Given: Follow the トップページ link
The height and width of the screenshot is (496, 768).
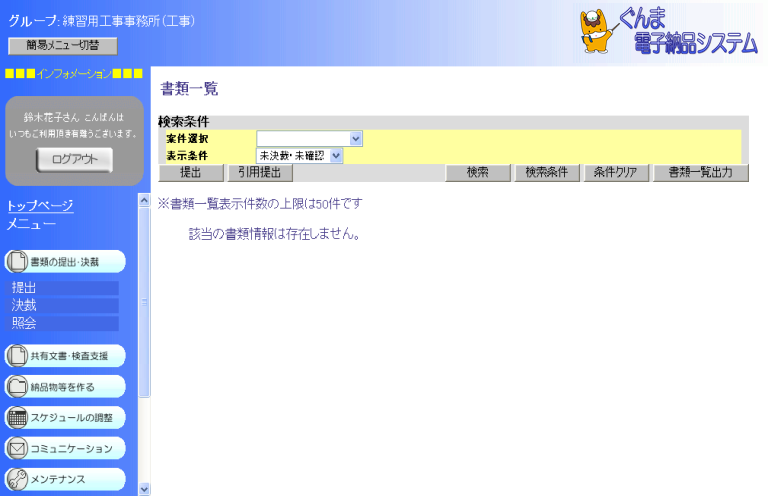Looking at the screenshot, I should [40, 206].
